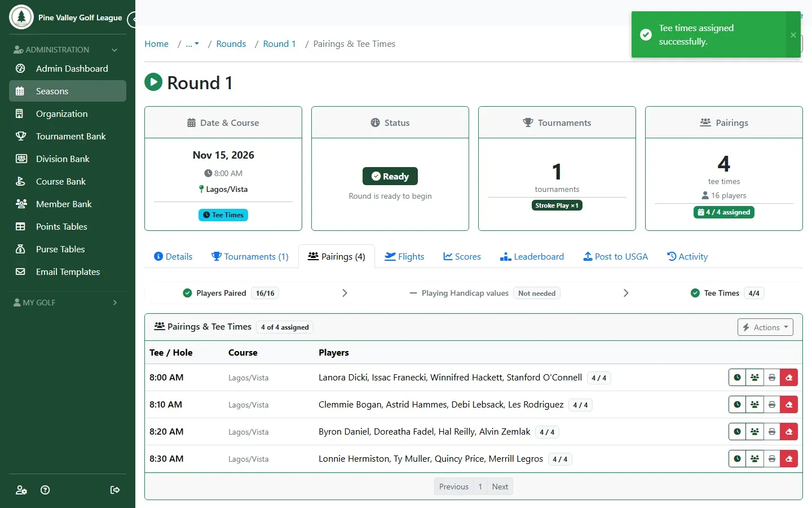This screenshot has height=508, width=812.
Task: Click the red eraser button on the 8:10 AM row
Action: point(789,405)
